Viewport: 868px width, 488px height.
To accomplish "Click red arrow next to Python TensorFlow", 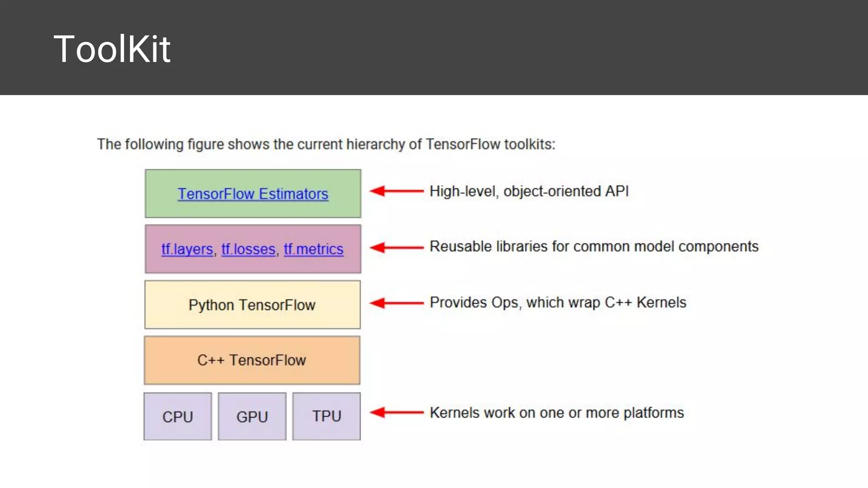I will coord(396,303).
